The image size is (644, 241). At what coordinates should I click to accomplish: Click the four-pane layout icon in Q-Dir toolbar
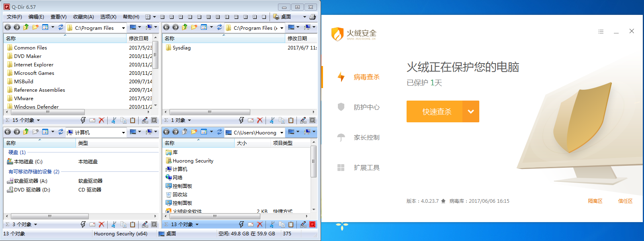148,17
